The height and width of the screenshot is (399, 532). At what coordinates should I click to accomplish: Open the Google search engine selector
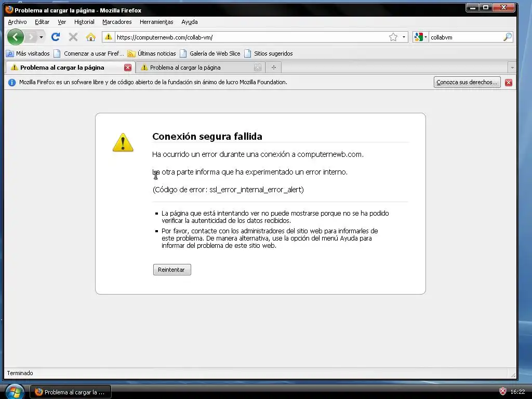pos(421,37)
